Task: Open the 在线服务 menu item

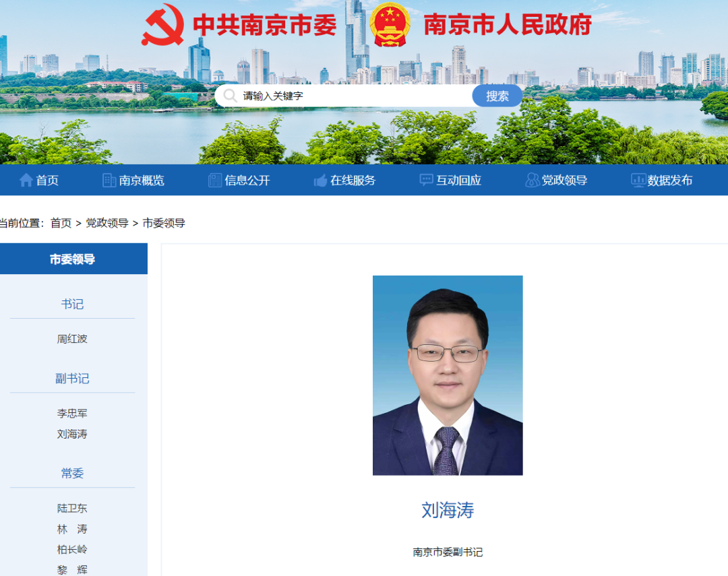Action: click(x=353, y=180)
